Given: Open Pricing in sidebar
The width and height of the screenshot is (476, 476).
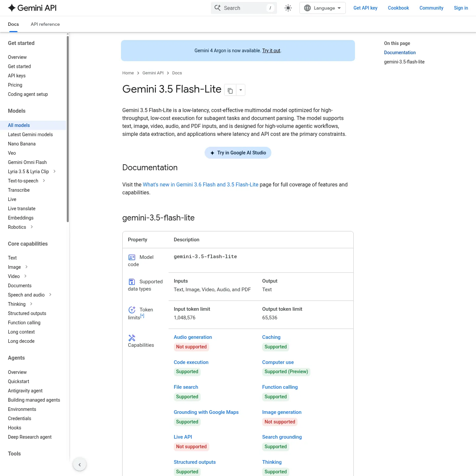Looking at the screenshot, I should (15, 85).
